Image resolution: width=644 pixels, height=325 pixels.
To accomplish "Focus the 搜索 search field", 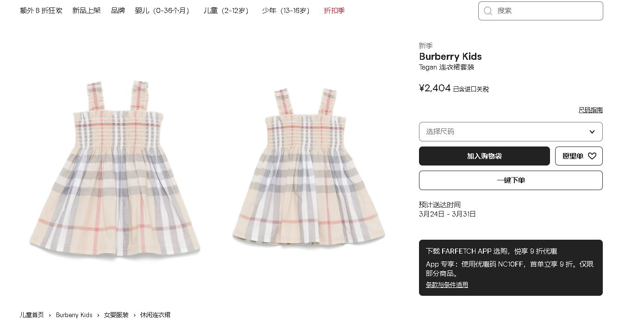I will click(x=540, y=11).
